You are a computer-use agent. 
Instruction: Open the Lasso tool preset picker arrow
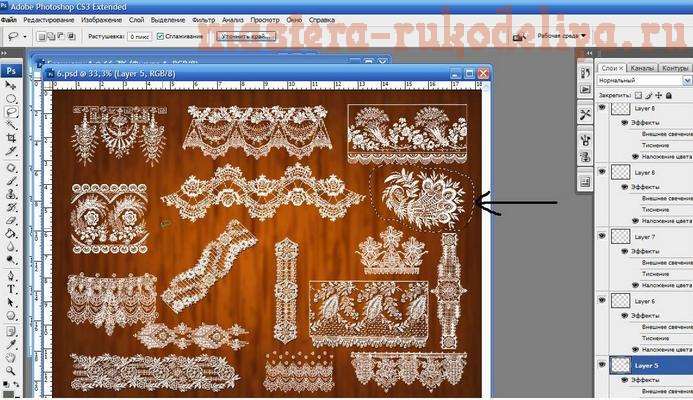pos(24,37)
